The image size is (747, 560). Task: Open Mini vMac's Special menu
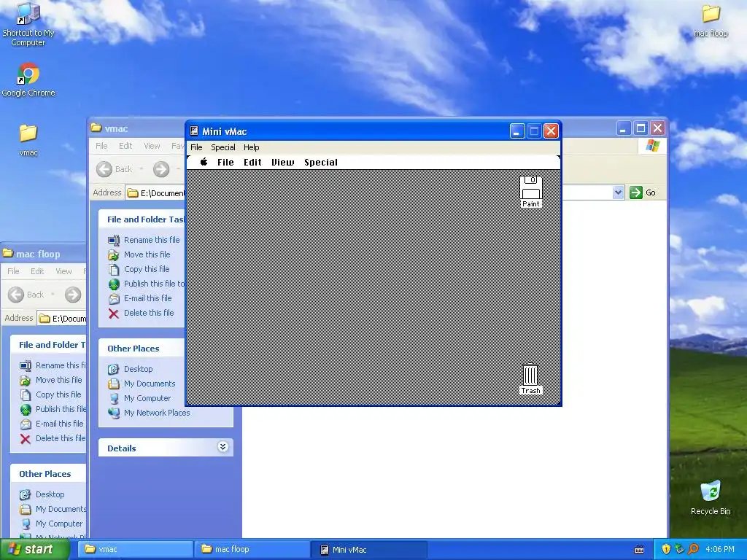pyautogui.click(x=223, y=147)
